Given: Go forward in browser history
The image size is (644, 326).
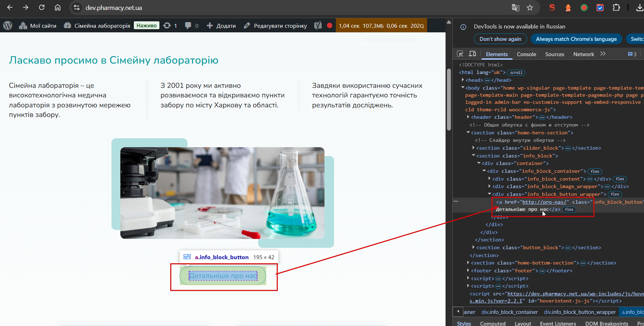Looking at the screenshot, I should click(x=26, y=7).
